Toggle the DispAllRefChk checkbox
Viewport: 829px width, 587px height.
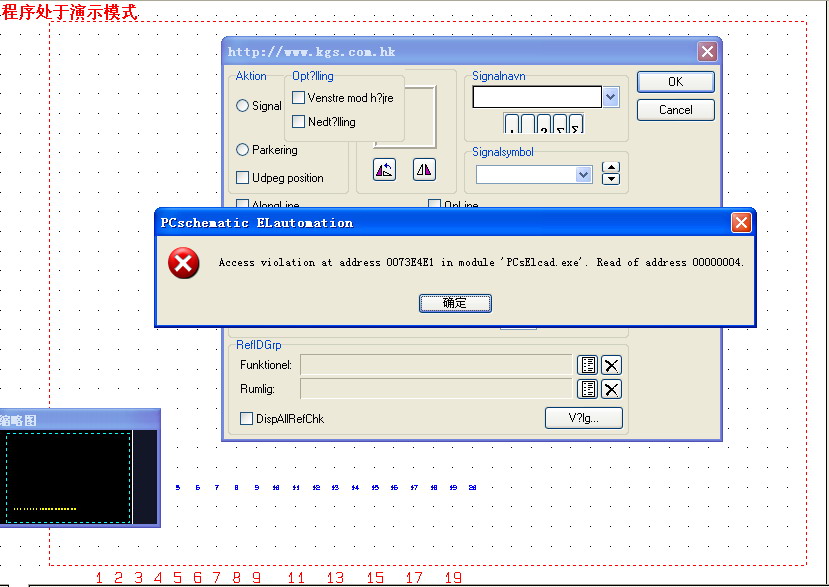tap(246, 419)
